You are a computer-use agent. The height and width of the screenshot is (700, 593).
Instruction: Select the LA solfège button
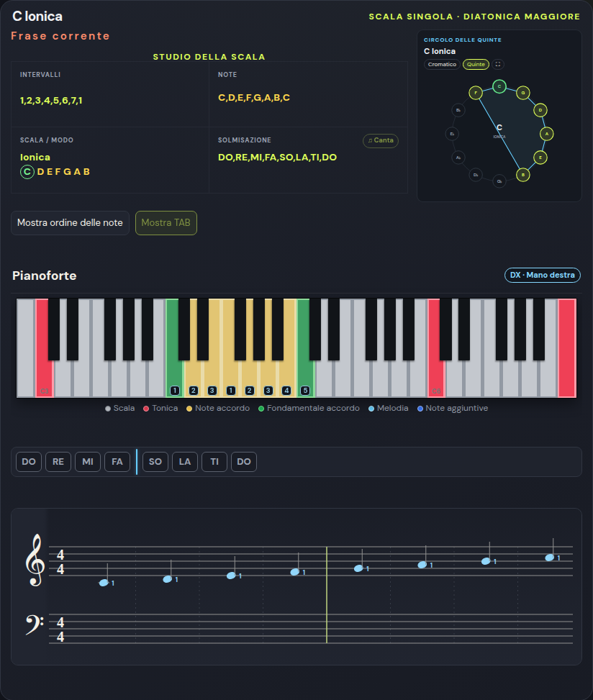point(185,462)
